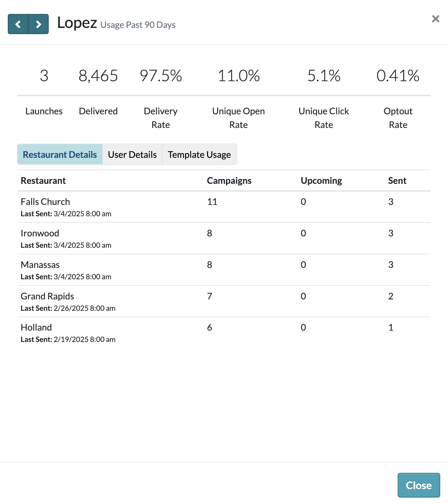Click the 5.1% Unique Click Rate value
The image size is (448, 504).
click(324, 76)
